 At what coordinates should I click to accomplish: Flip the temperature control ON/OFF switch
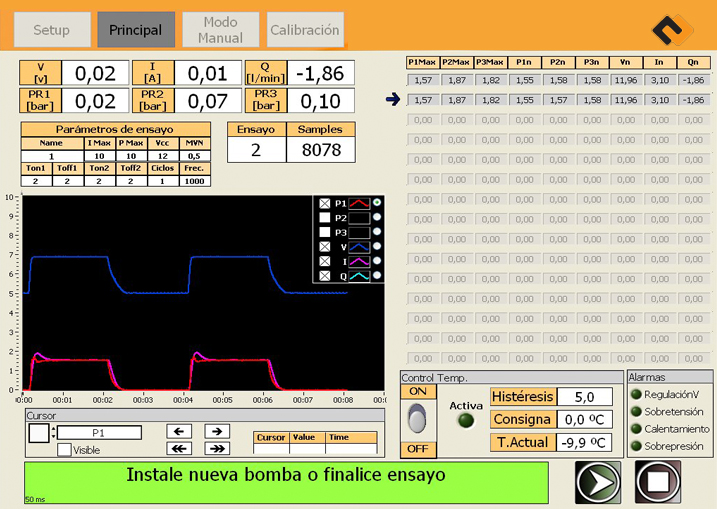tap(417, 418)
